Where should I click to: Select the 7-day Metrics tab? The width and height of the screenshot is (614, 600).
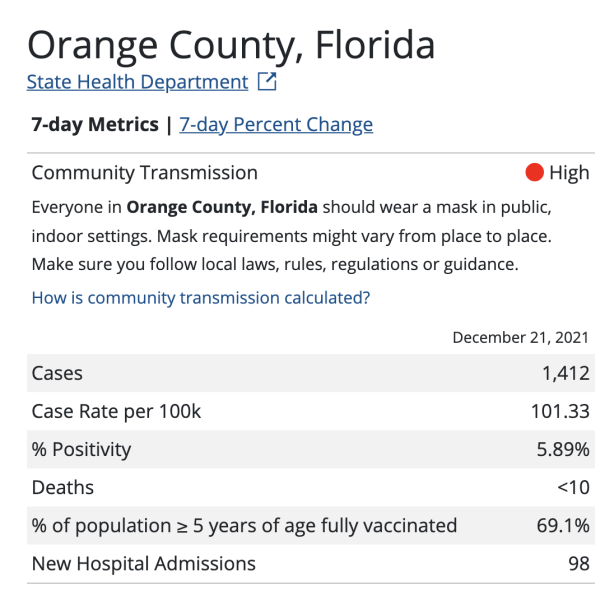click(95, 125)
